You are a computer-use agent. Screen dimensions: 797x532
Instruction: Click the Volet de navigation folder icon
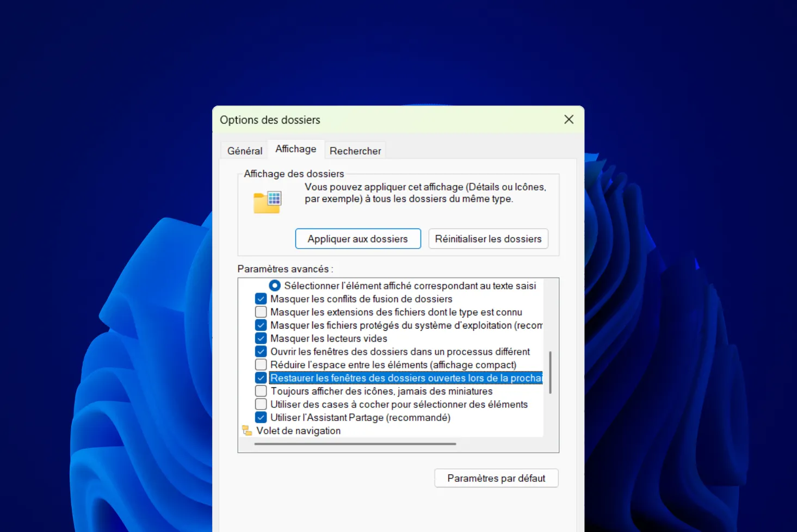click(x=247, y=431)
